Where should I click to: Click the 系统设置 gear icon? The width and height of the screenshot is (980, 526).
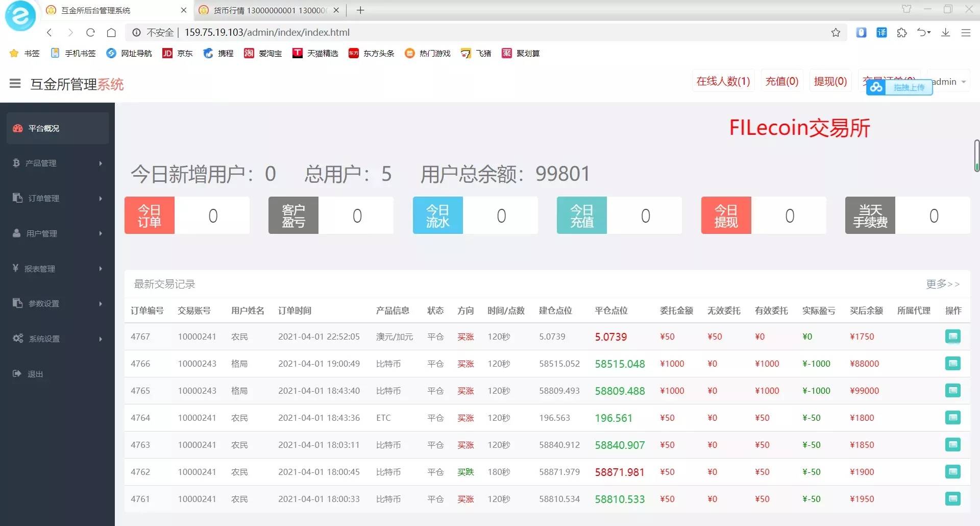[17, 339]
